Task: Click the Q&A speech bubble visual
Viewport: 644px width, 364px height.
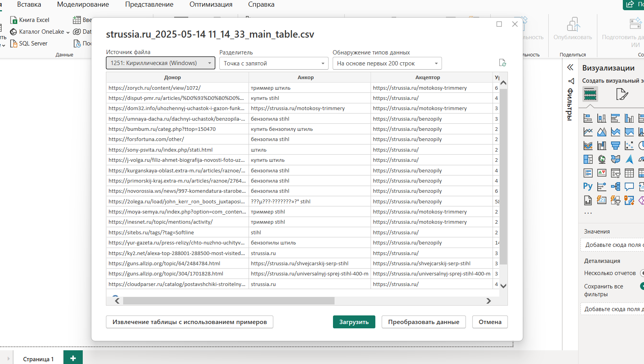Action: [x=629, y=187]
